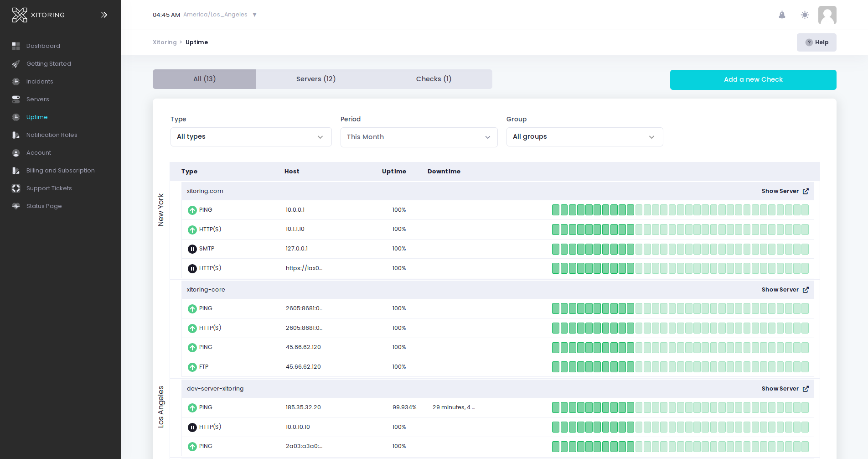Switch to the Checks (1) tab

pyautogui.click(x=434, y=79)
